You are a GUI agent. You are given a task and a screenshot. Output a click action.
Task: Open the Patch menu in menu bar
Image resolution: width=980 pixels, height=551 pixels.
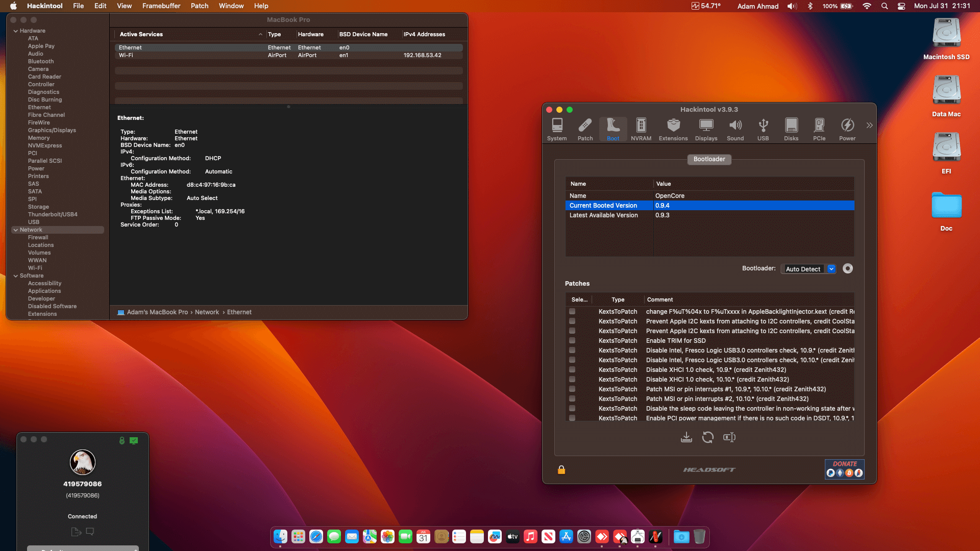pos(199,6)
